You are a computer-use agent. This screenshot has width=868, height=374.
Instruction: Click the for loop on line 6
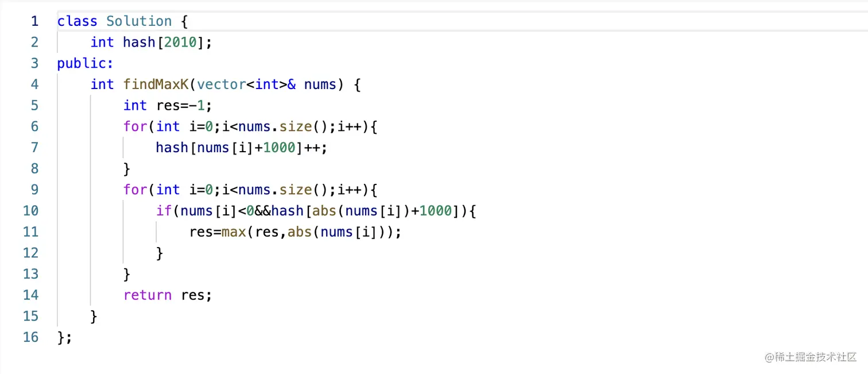point(250,126)
